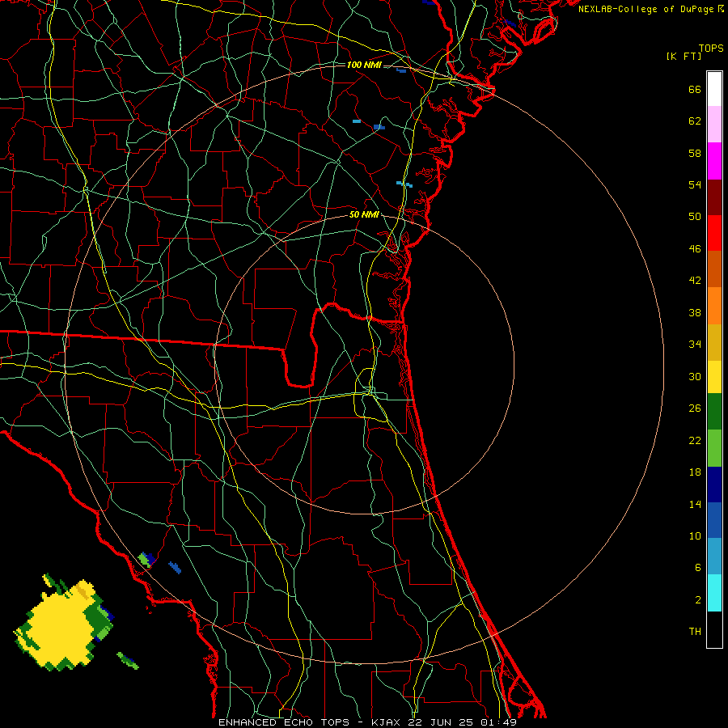Click the legend value 50
Screen dimensions: 728x728
click(695, 216)
